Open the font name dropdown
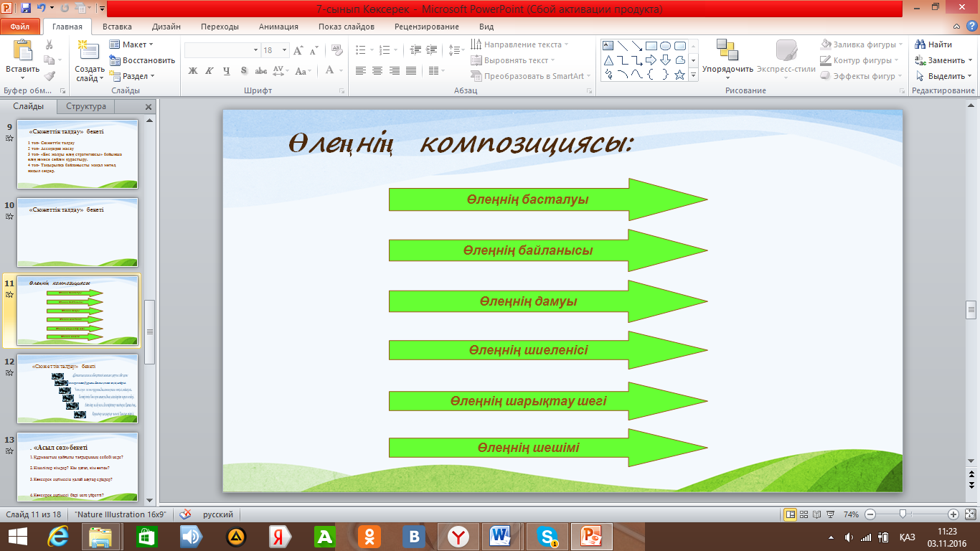This screenshot has width=980, height=551. (x=255, y=50)
